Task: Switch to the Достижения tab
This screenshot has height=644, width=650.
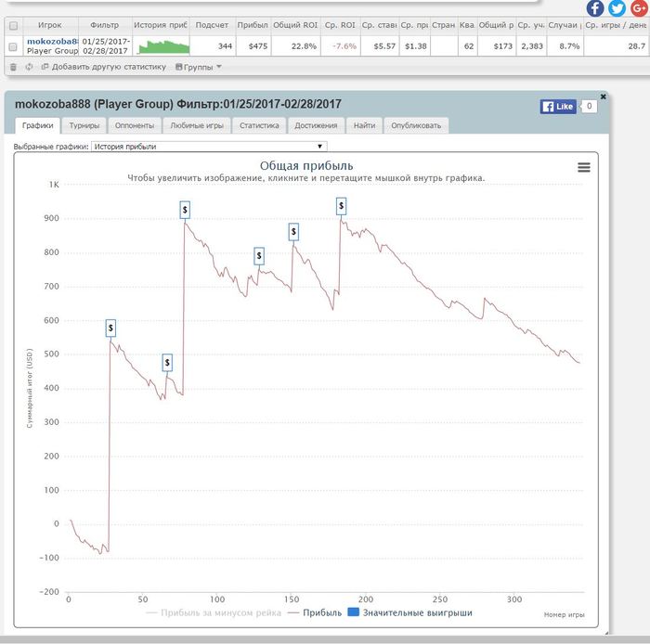Action: [x=316, y=125]
